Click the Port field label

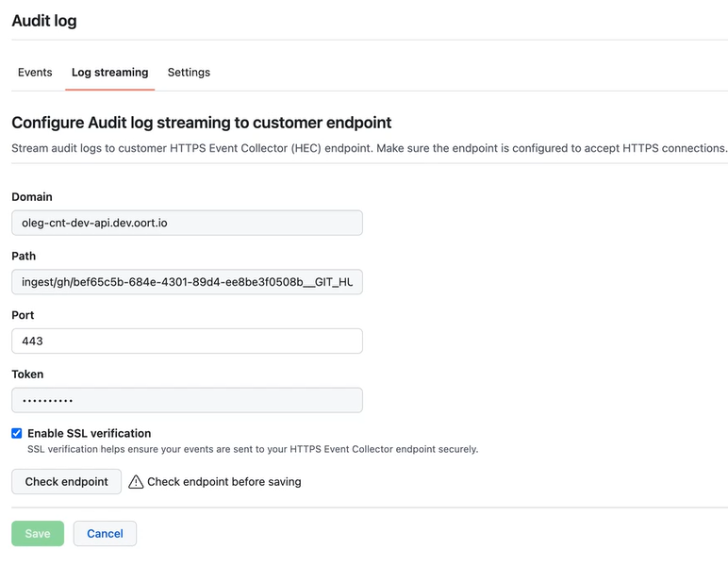(x=23, y=315)
